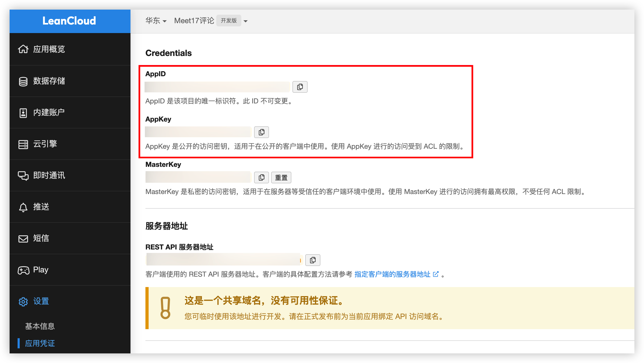Click the envelope icon for 短信
Viewport: 644px width, 363px height.
pos(23,239)
